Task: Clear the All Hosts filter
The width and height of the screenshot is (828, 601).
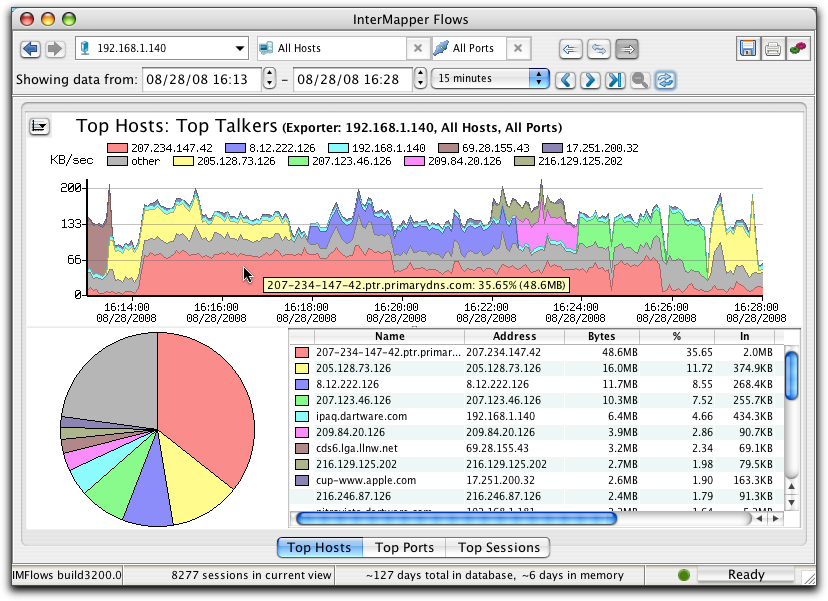Action: click(x=417, y=47)
